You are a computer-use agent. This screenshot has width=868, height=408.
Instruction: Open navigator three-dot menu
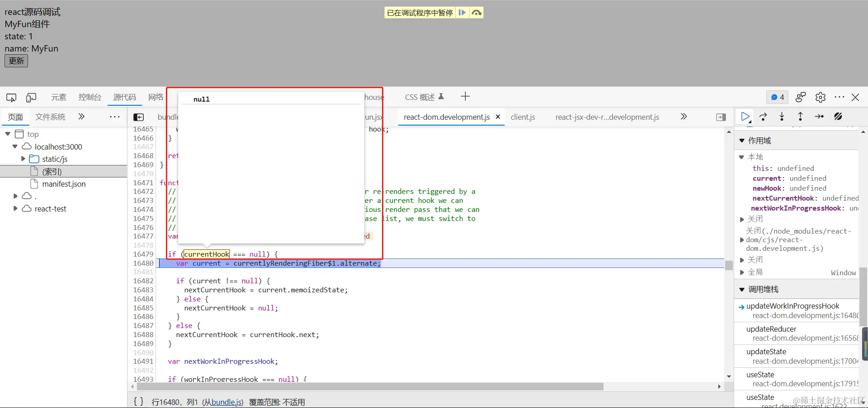point(115,117)
